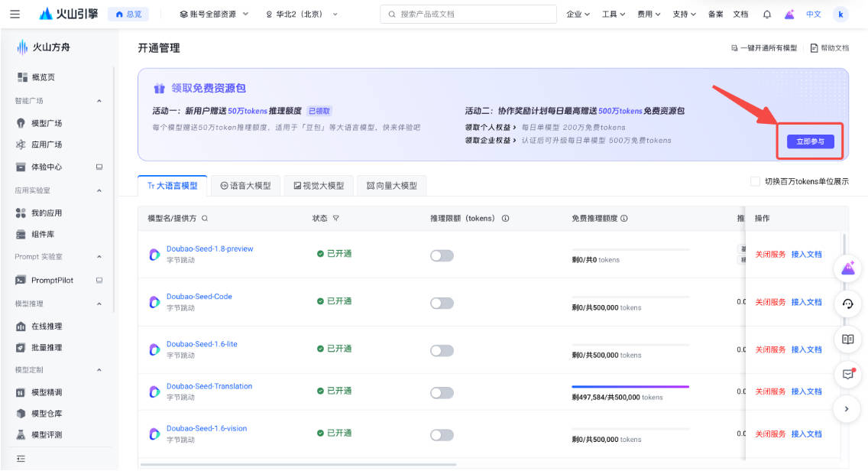Toggle 推理限额 for Doubao-Seed-1.8-preview
This screenshot has height=471, width=868.
click(x=442, y=255)
